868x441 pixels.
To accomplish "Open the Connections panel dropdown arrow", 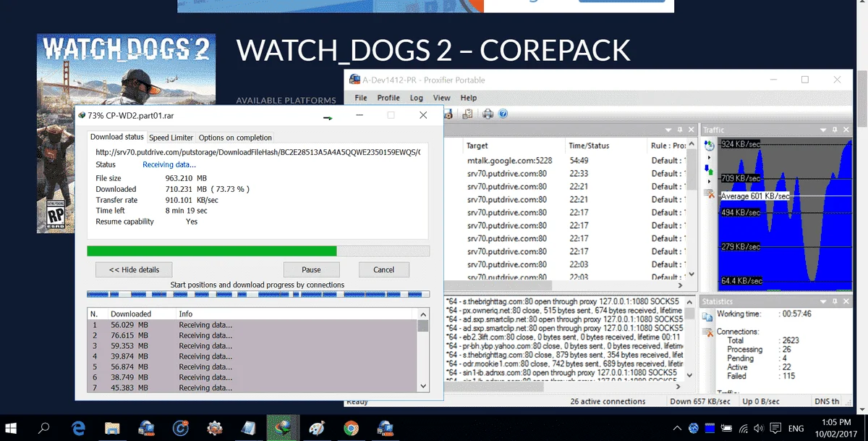I will click(669, 129).
